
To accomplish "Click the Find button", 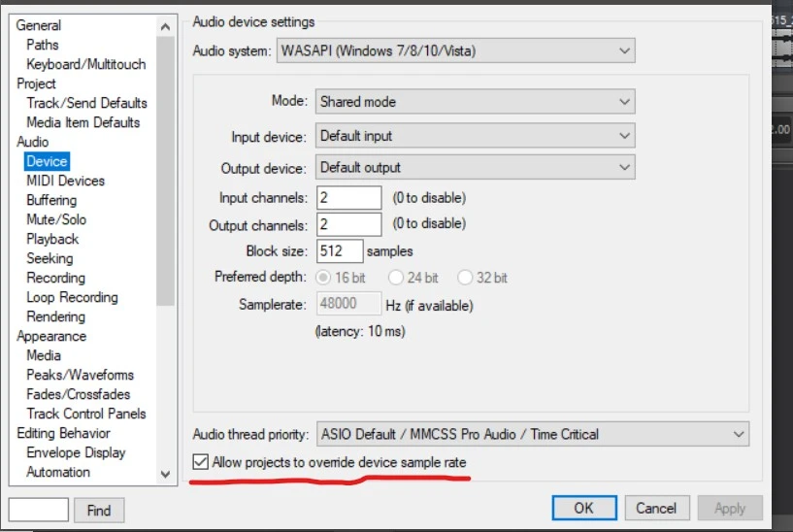I will [99, 511].
